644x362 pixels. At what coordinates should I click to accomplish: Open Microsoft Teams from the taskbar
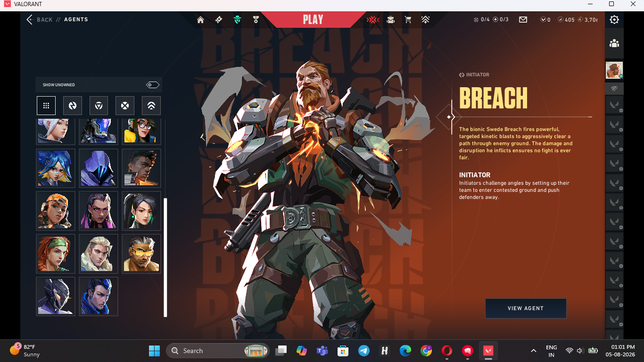tap(322, 351)
